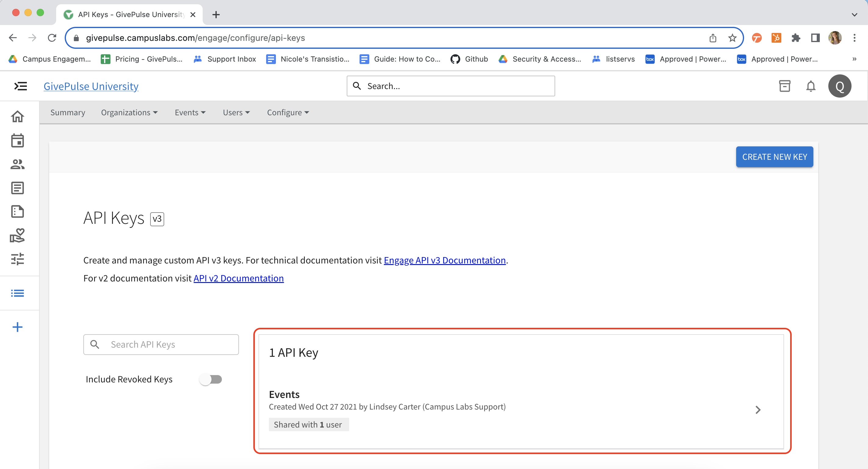Viewport: 868px width, 469px height.
Task: Open the Chrome profile photo
Action: pos(835,38)
